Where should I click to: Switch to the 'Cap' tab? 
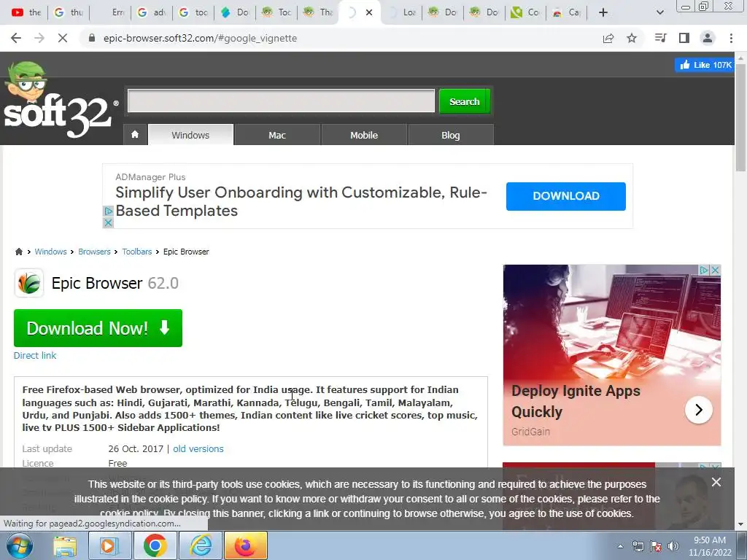click(567, 12)
